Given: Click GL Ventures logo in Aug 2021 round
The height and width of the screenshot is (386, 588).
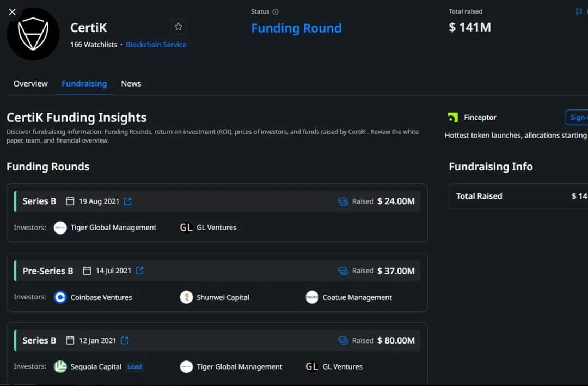Looking at the screenshot, I should click(186, 228).
